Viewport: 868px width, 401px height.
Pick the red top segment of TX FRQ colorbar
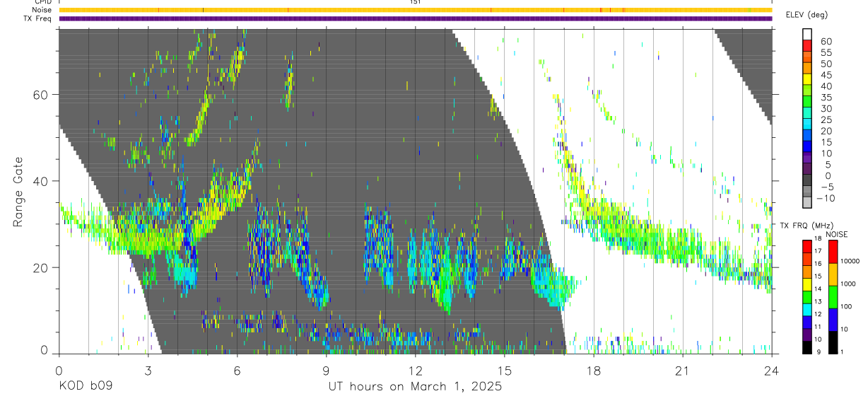tap(807, 246)
